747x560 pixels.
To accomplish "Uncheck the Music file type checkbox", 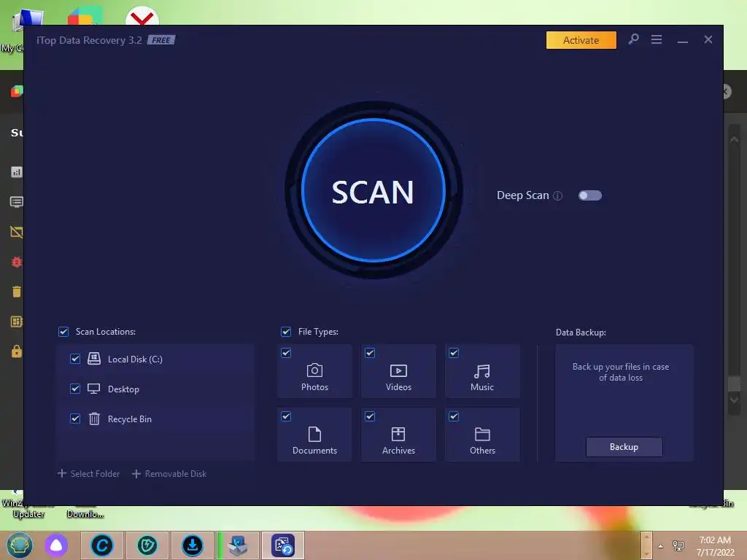I will (x=454, y=353).
